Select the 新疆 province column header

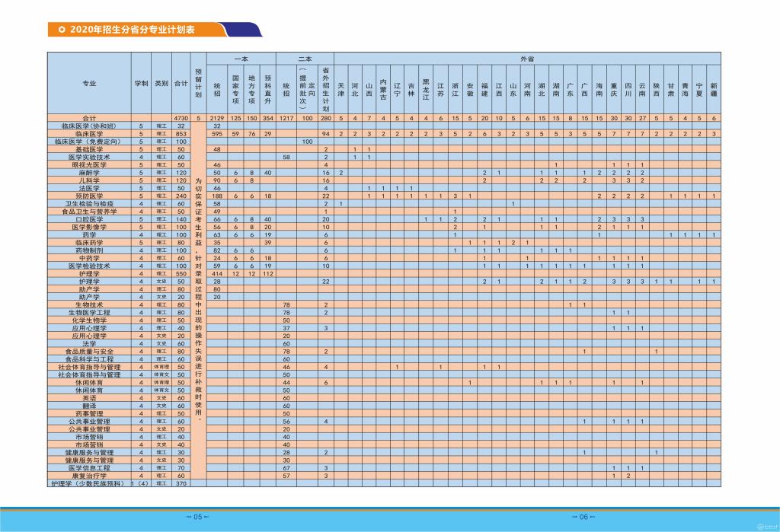(713, 88)
